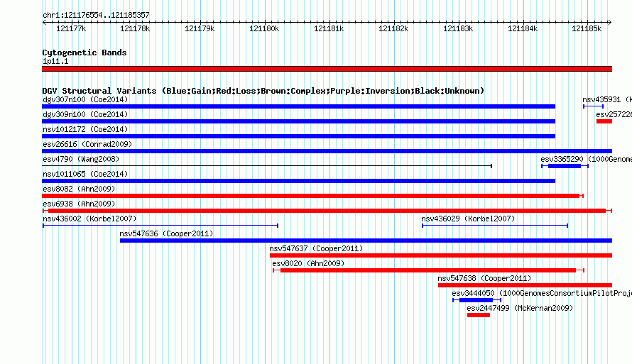This screenshot has height=364, width=632.
Task: Click the 121185k ruler tick label
Action: click(x=587, y=28)
